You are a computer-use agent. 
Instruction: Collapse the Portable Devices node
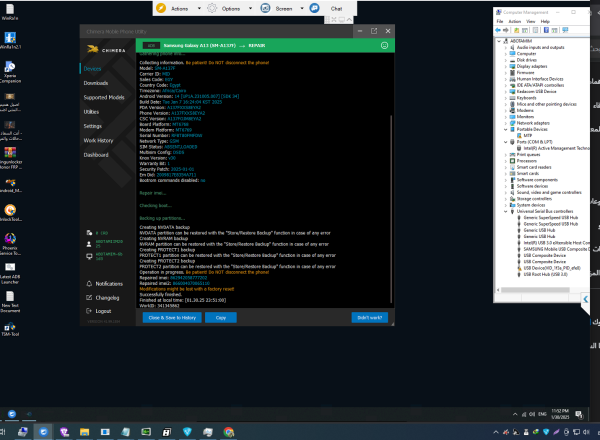(505, 129)
